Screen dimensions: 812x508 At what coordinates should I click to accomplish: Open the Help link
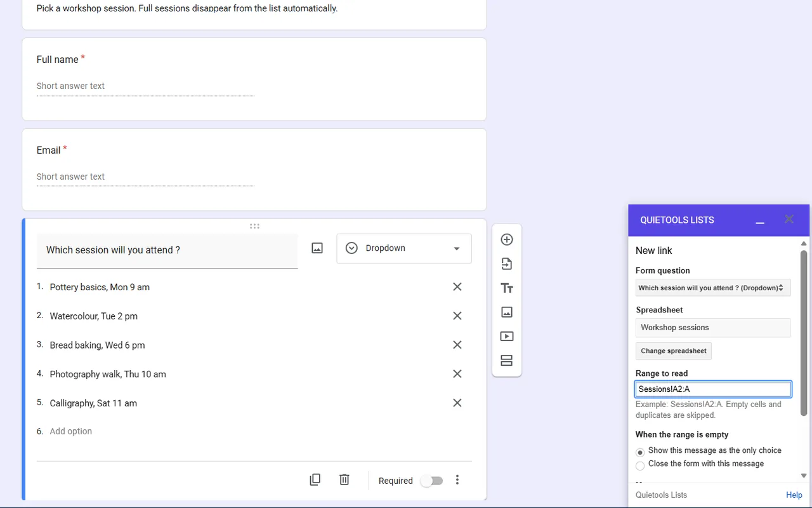click(794, 495)
